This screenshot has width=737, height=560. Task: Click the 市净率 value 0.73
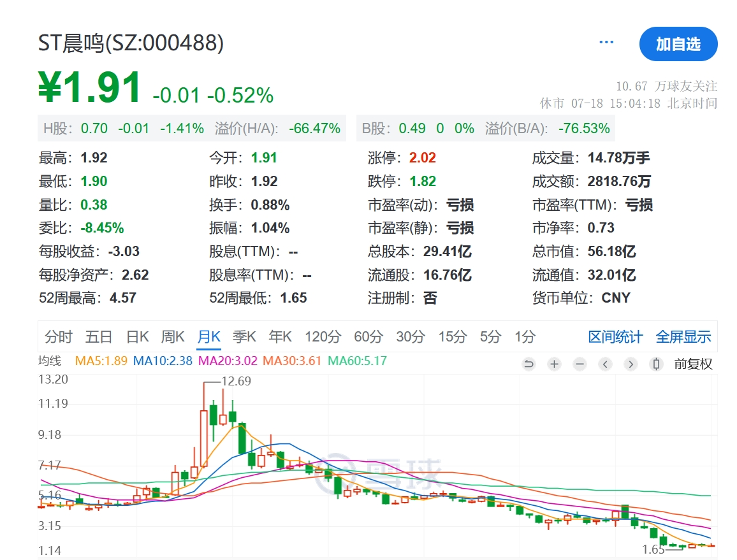pyautogui.click(x=601, y=228)
